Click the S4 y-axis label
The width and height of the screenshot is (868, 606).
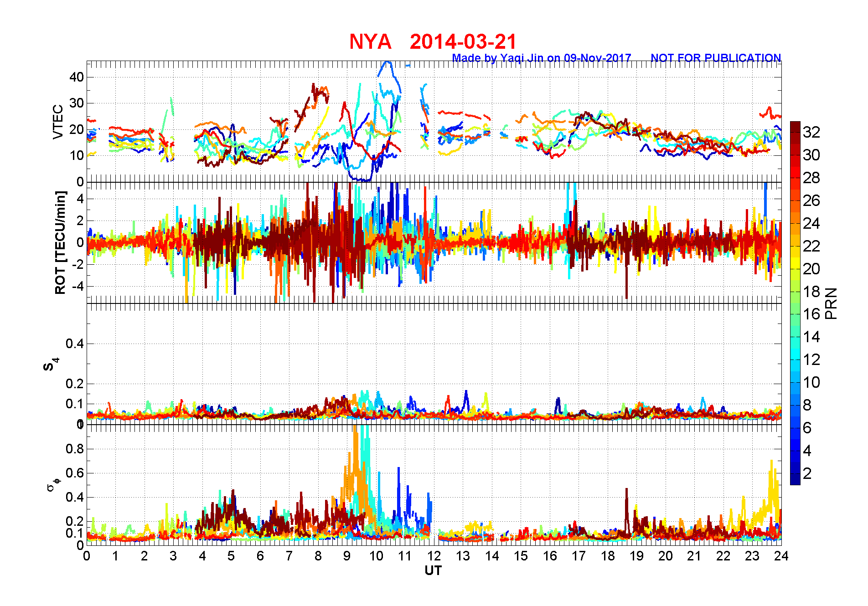tap(51, 365)
